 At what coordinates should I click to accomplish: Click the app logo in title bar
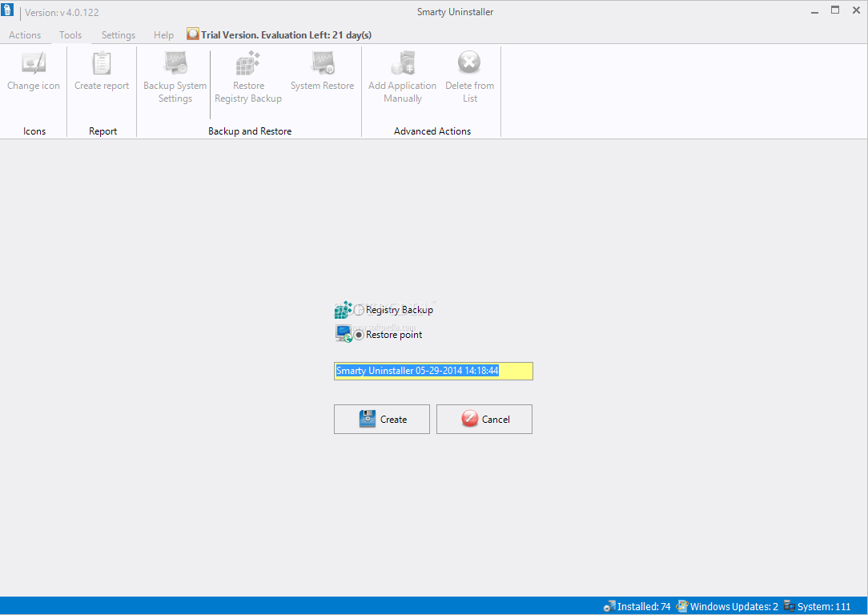click(x=7, y=10)
